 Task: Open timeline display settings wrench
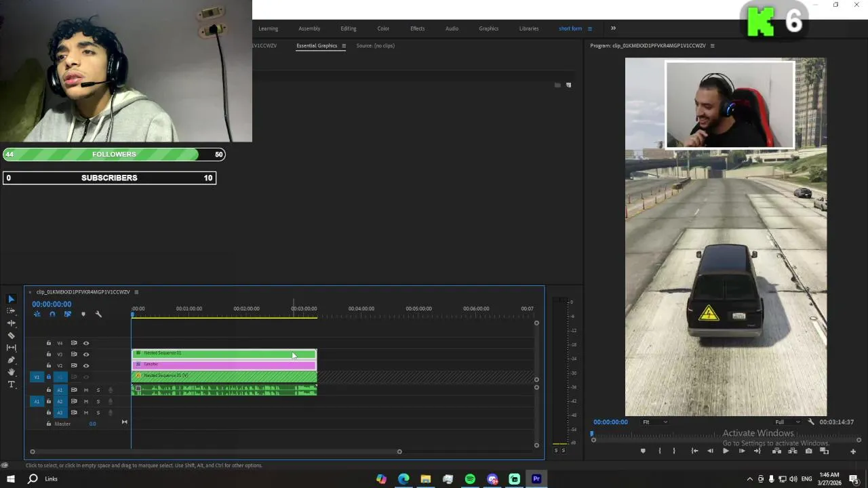pos(98,314)
